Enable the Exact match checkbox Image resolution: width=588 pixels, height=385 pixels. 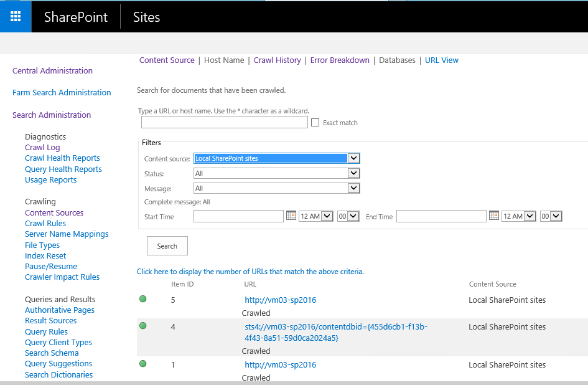tap(315, 123)
